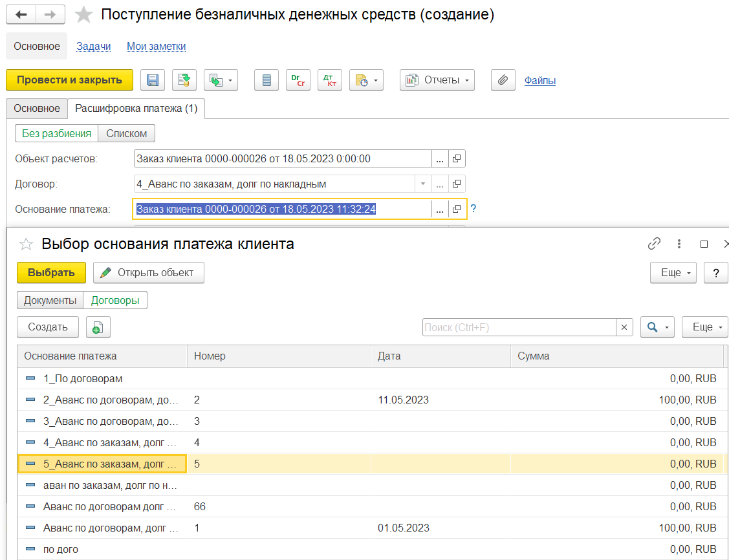Select row 2_Аванс по договорам
Viewport: 729px width, 560px height.
[x=110, y=400]
